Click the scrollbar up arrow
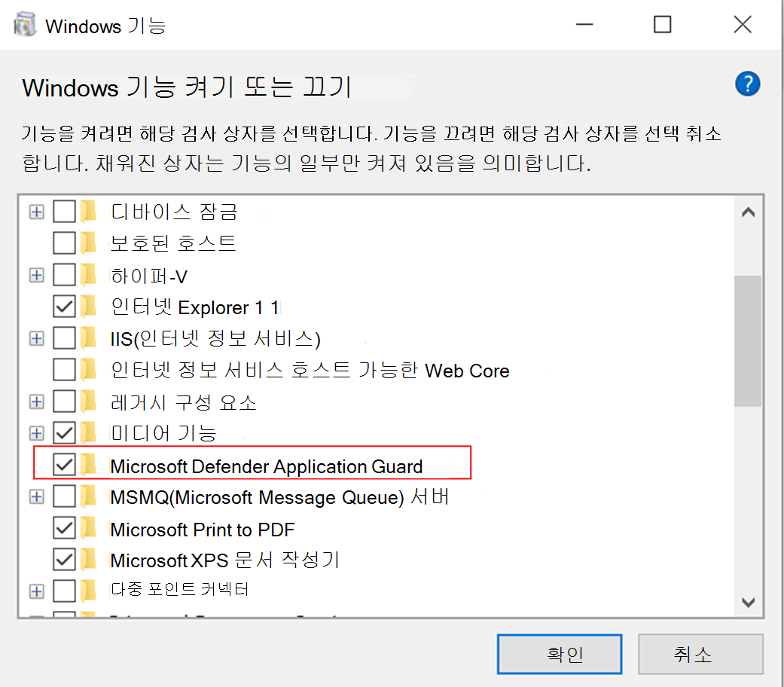The image size is (784, 687). coord(748,212)
